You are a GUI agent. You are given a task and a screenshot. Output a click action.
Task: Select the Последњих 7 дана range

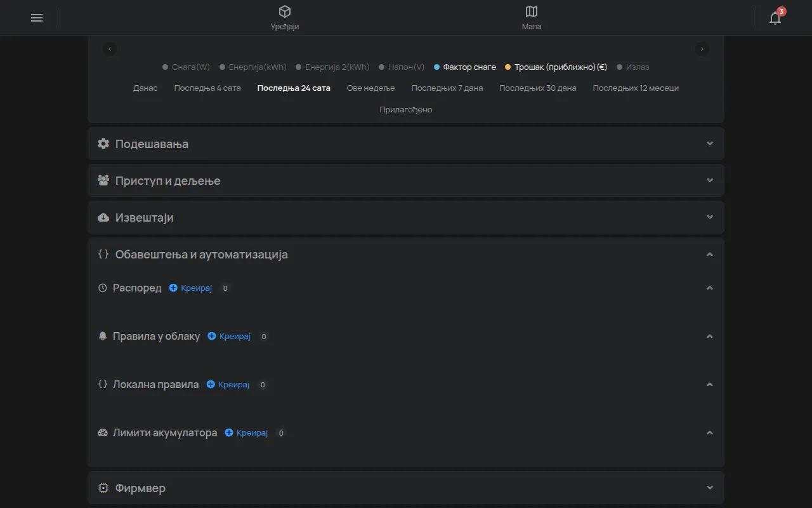447,88
